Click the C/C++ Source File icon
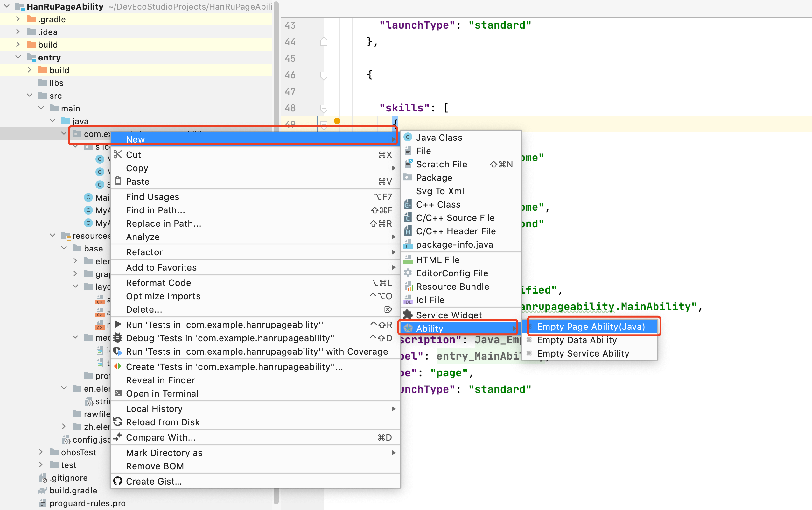 (408, 217)
